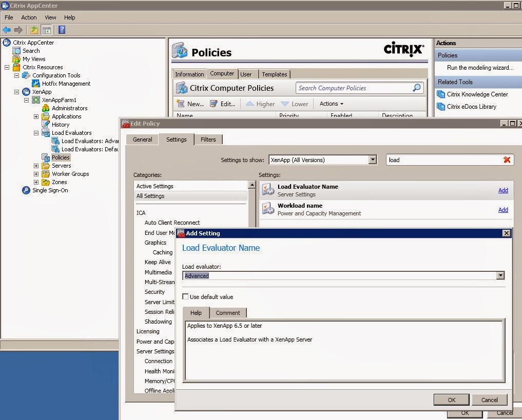
Task: Click the Lower priority arrow icon
Action: click(285, 104)
